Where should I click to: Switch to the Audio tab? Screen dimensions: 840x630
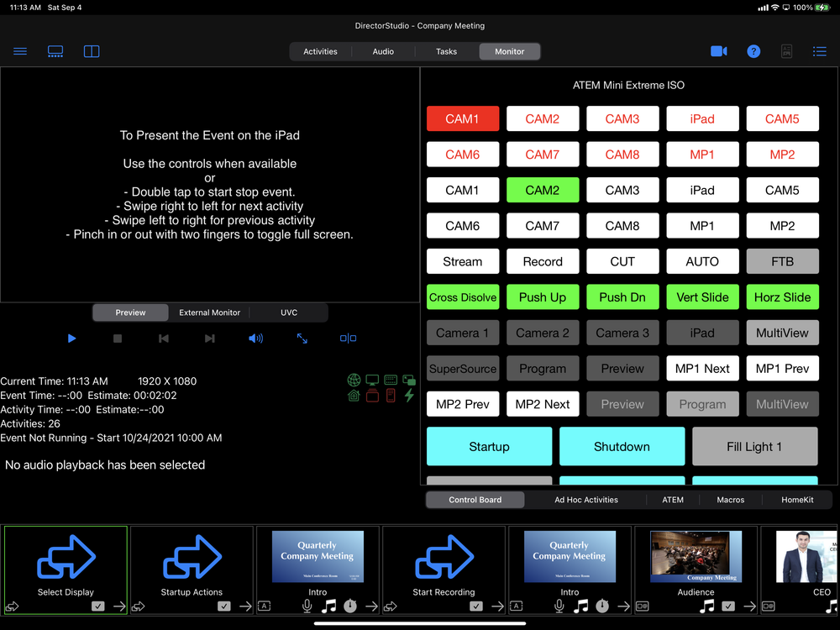(x=383, y=50)
